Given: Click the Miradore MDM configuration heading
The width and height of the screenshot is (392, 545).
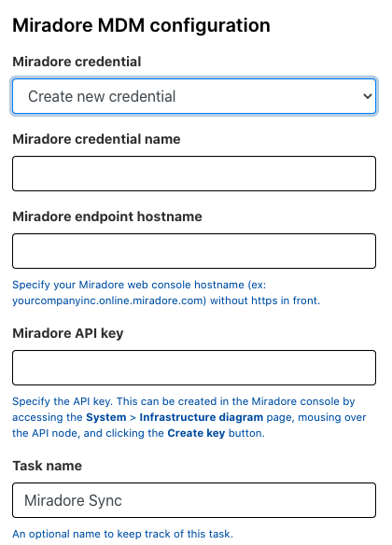Looking at the screenshot, I should point(141,25).
